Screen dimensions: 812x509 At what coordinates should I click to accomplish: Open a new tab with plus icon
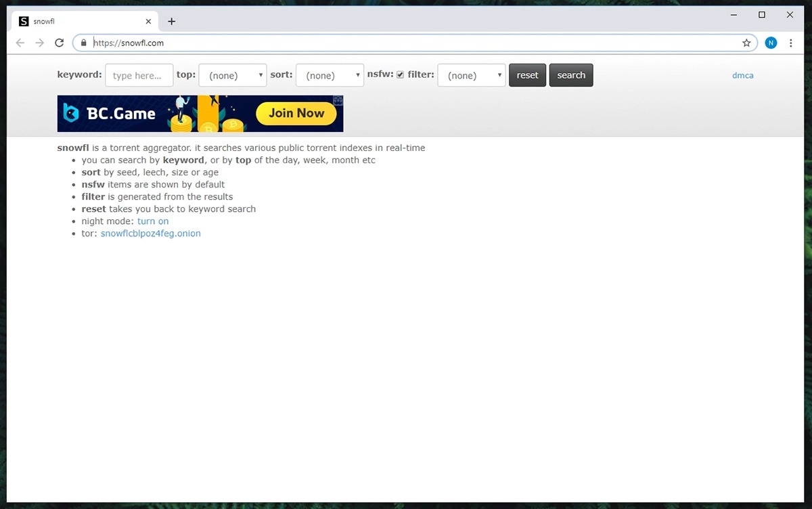[x=172, y=21]
